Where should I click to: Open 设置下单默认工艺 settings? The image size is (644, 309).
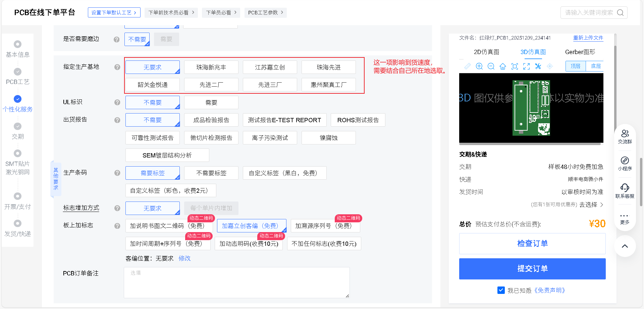click(114, 12)
